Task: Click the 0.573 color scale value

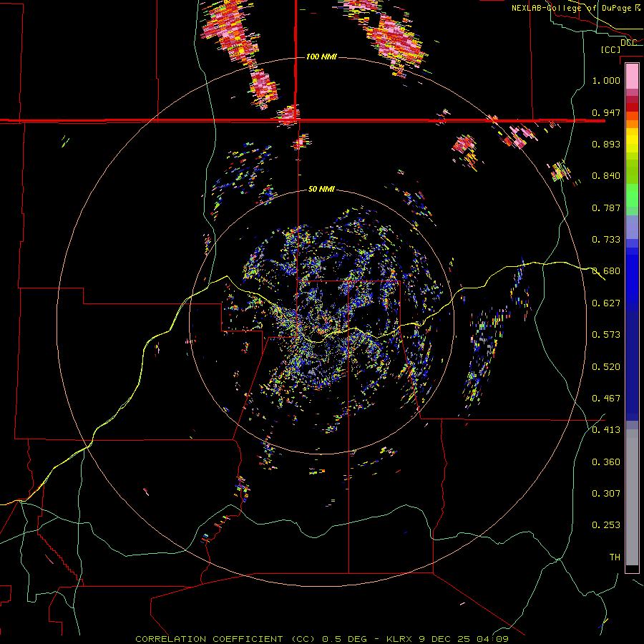Action: 606,335
